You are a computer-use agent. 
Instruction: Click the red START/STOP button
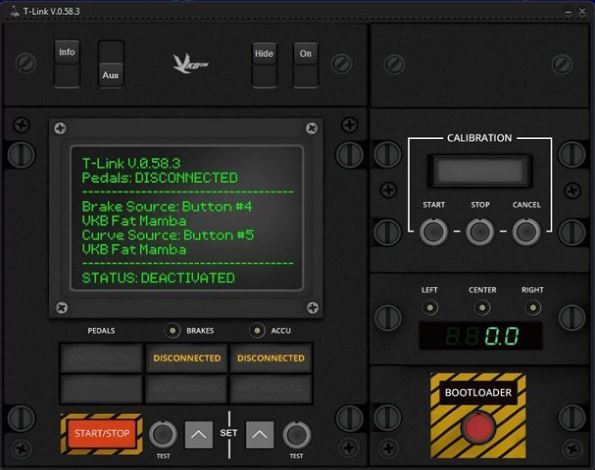(102, 434)
